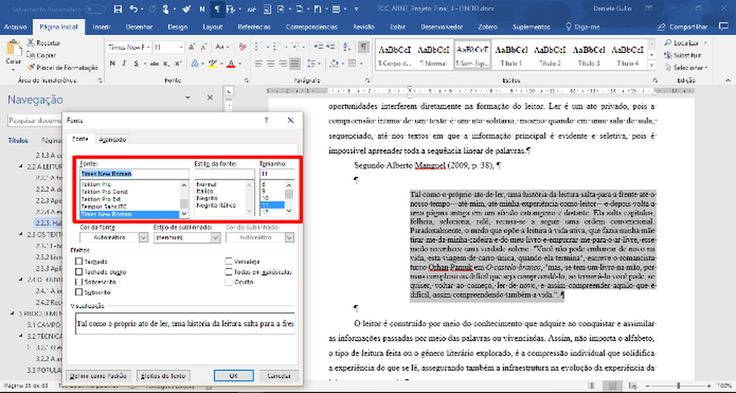Click the Cut (Recortar) scissors icon
Image resolution: width=736 pixels, height=393 pixels.
pyautogui.click(x=31, y=43)
